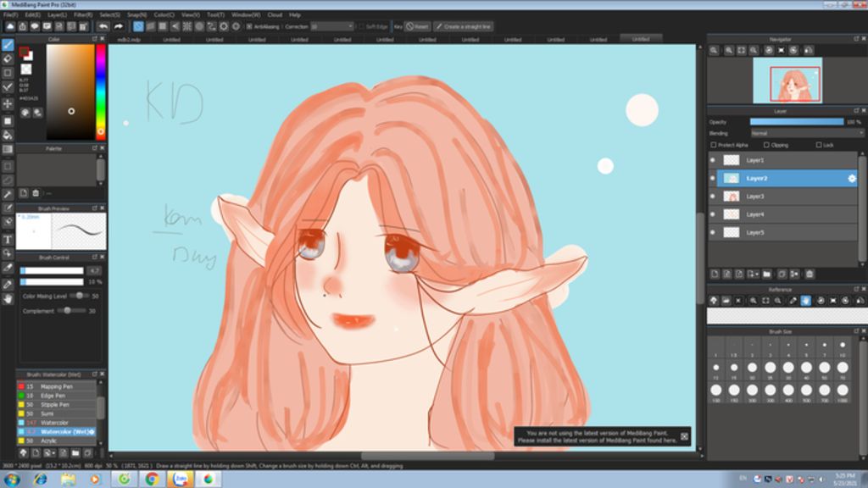Add new color to Palette
868x488 pixels.
(x=24, y=193)
